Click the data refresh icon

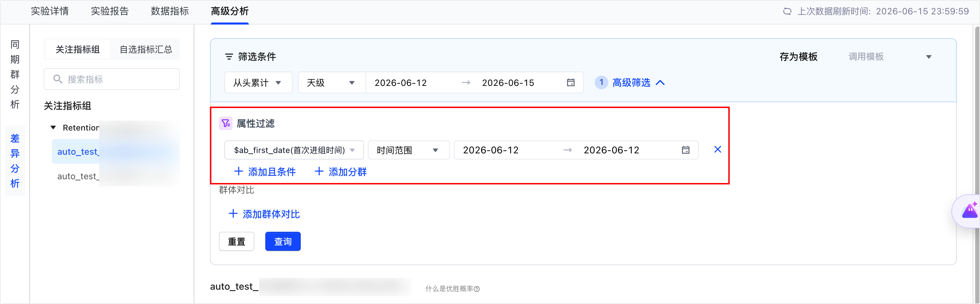(787, 11)
